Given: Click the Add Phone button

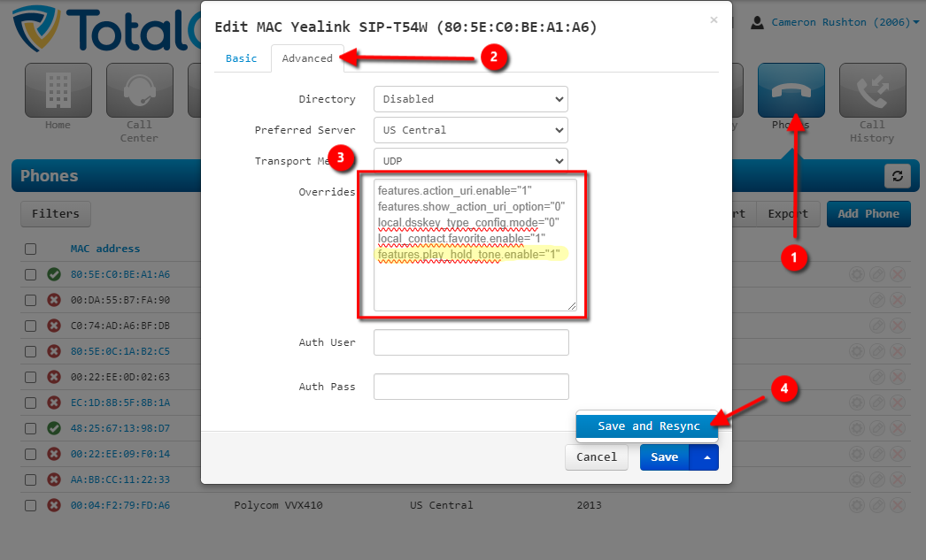Looking at the screenshot, I should [868, 213].
